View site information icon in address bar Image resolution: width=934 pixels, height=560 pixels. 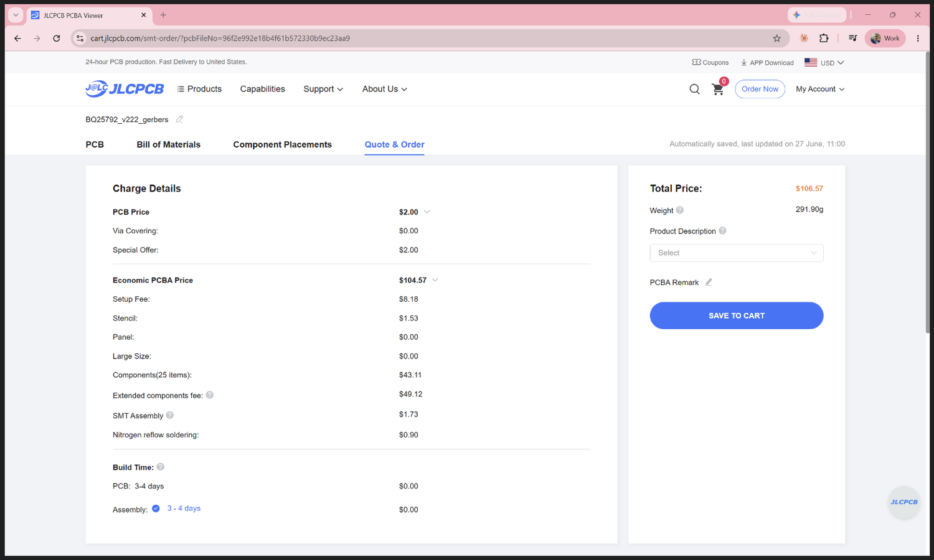[x=80, y=38]
